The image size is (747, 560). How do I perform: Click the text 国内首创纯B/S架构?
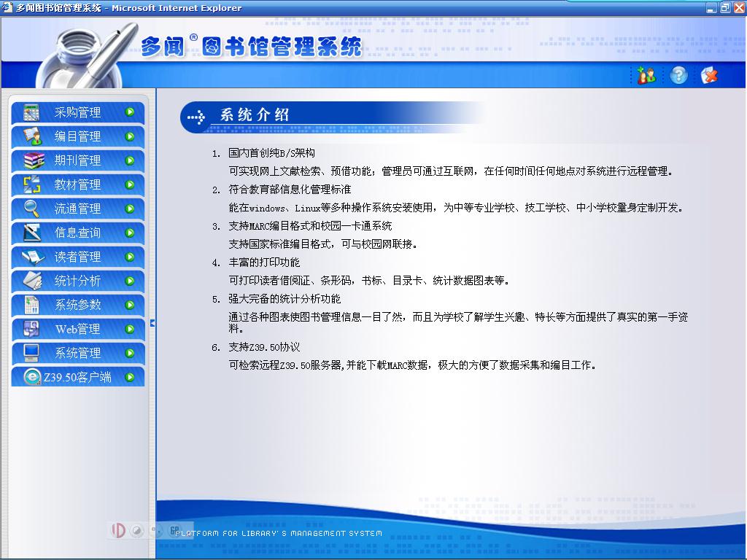(x=271, y=153)
